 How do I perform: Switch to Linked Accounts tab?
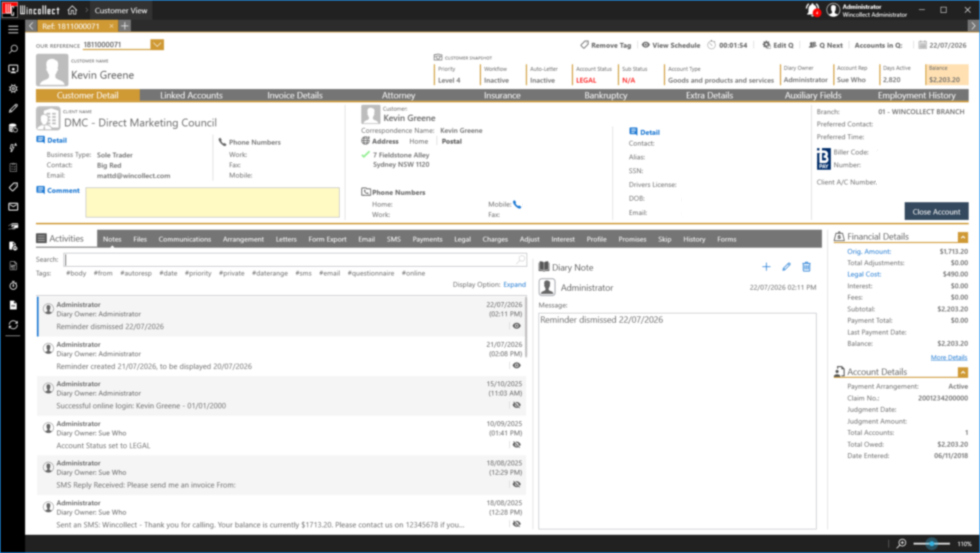(191, 95)
